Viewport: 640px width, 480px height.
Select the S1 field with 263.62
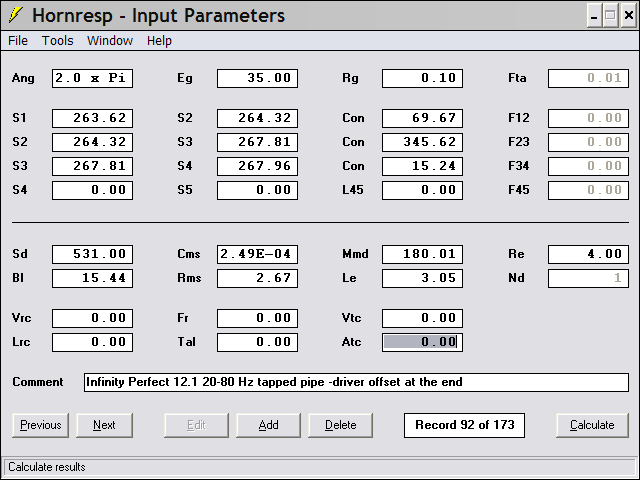coord(92,118)
